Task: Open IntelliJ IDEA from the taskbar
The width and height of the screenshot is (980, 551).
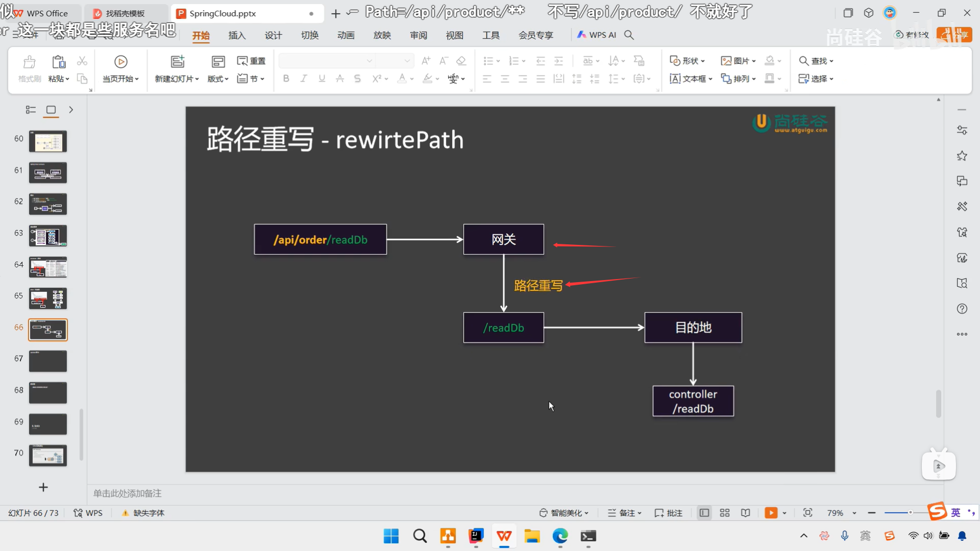Action: 476,536
